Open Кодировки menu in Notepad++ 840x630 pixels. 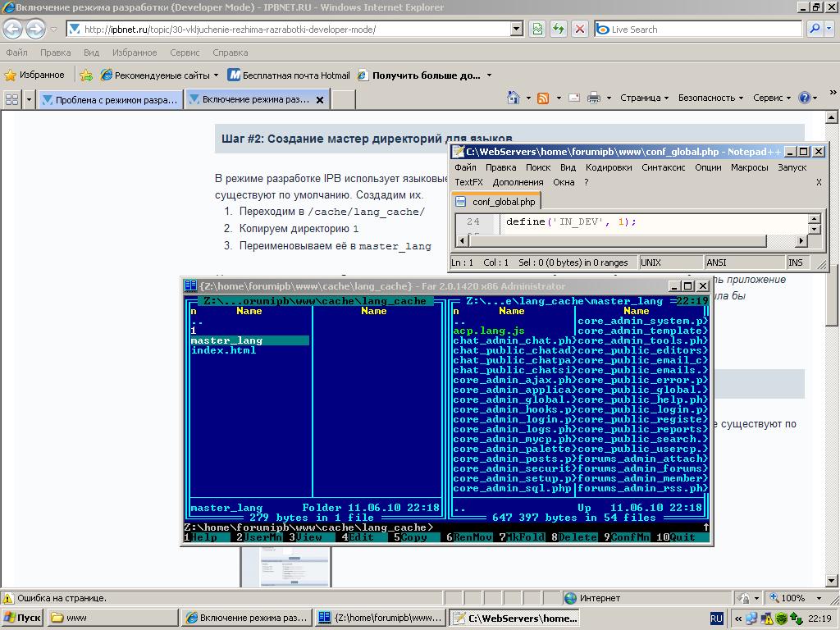click(x=609, y=167)
